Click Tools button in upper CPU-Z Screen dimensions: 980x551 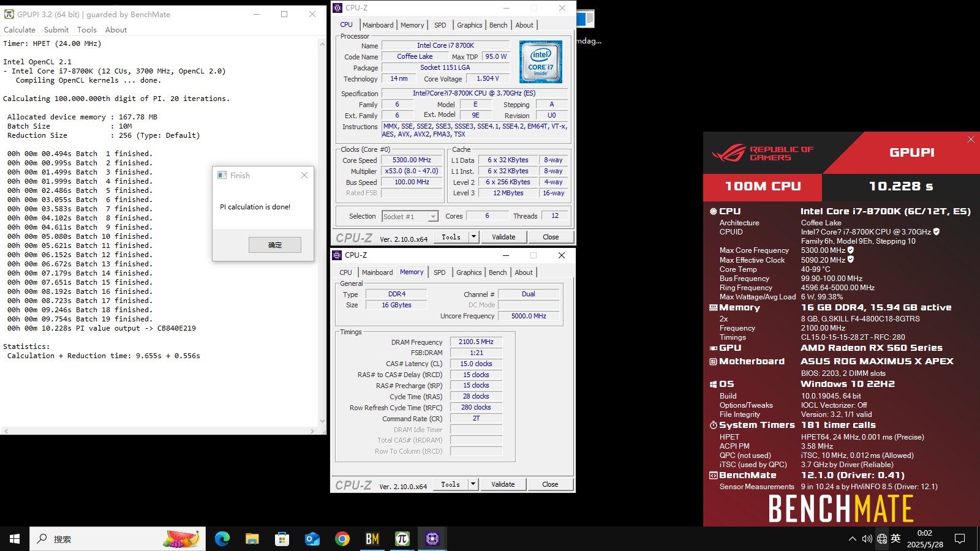pyautogui.click(x=451, y=237)
